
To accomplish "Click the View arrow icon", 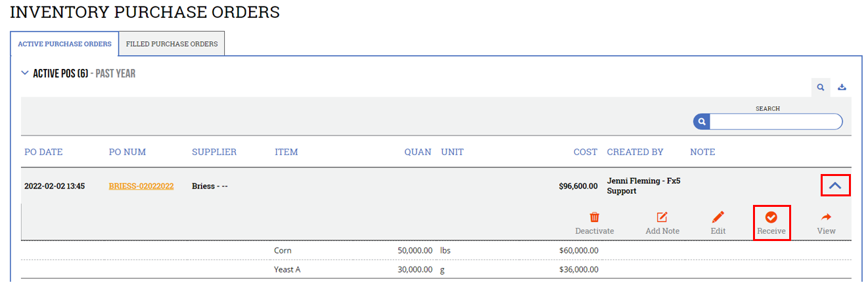I will [x=826, y=217].
